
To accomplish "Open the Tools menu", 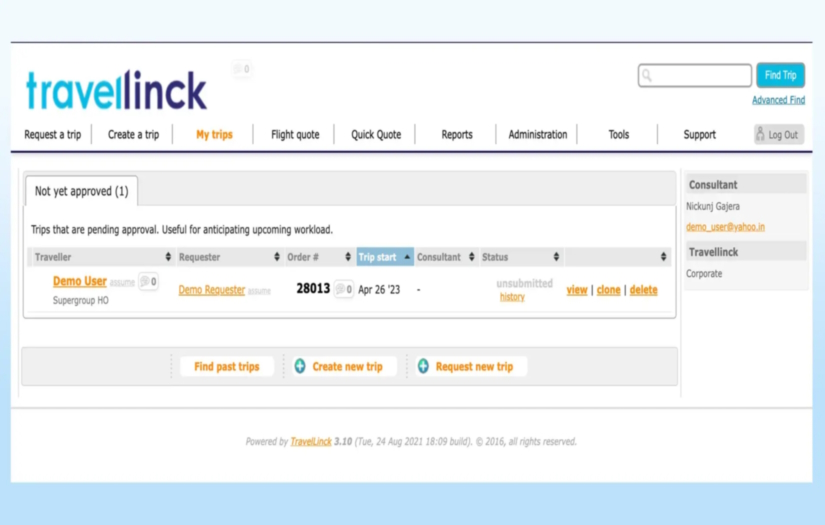I will [619, 135].
